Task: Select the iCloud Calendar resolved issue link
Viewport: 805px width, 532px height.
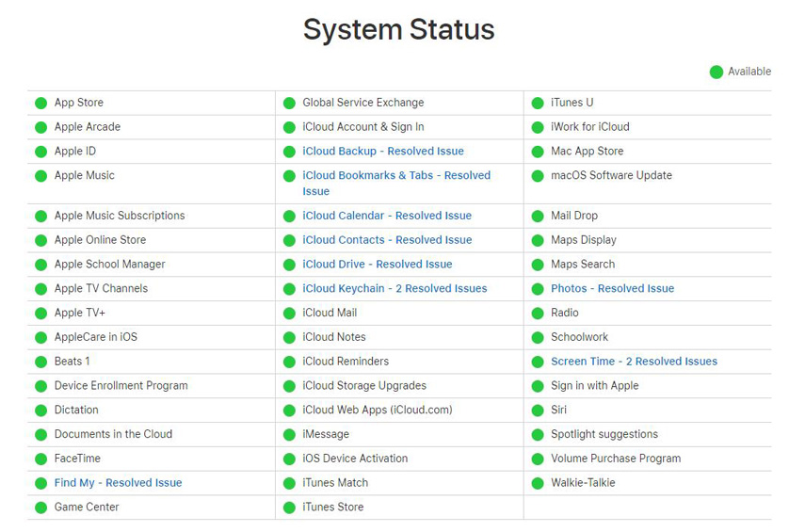Action: (x=386, y=216)
